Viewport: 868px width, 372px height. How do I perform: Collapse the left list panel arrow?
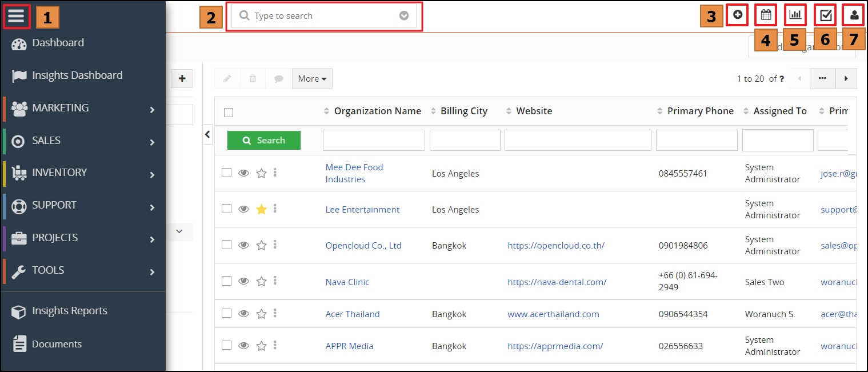(207, 134)
